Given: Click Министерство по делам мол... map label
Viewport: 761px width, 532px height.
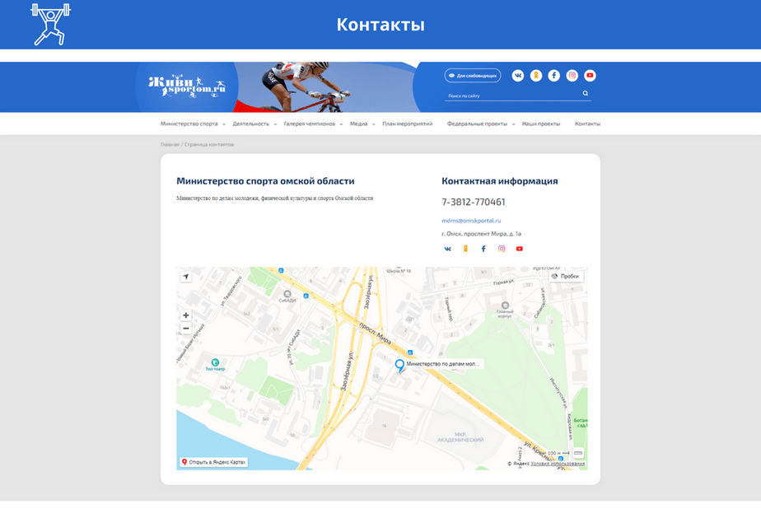Looking at the screenshot, I should tap(442, 363).
